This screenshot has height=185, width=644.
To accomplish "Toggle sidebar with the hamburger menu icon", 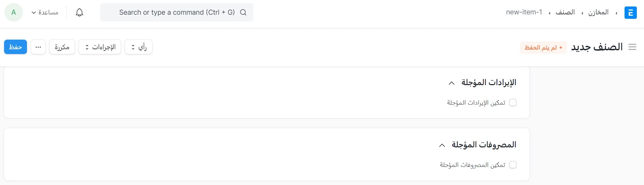I will pos(632,47).
